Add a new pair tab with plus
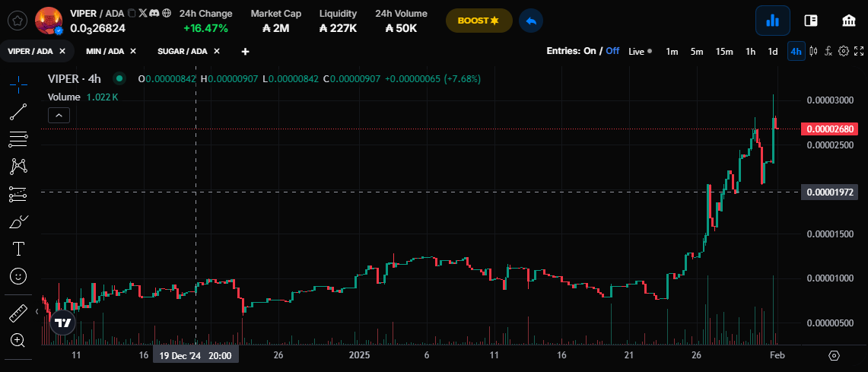Screen dimensions: 868x372 coord(245,52)
